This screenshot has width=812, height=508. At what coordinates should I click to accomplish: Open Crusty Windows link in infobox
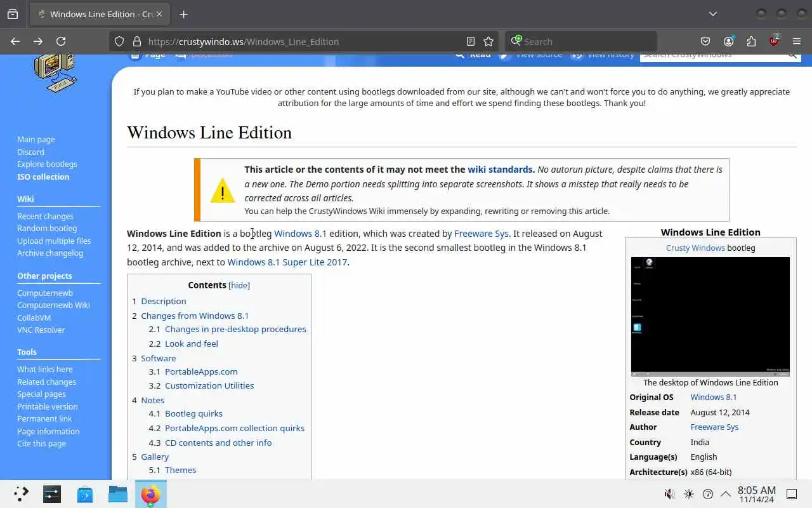tap(695, 248)
